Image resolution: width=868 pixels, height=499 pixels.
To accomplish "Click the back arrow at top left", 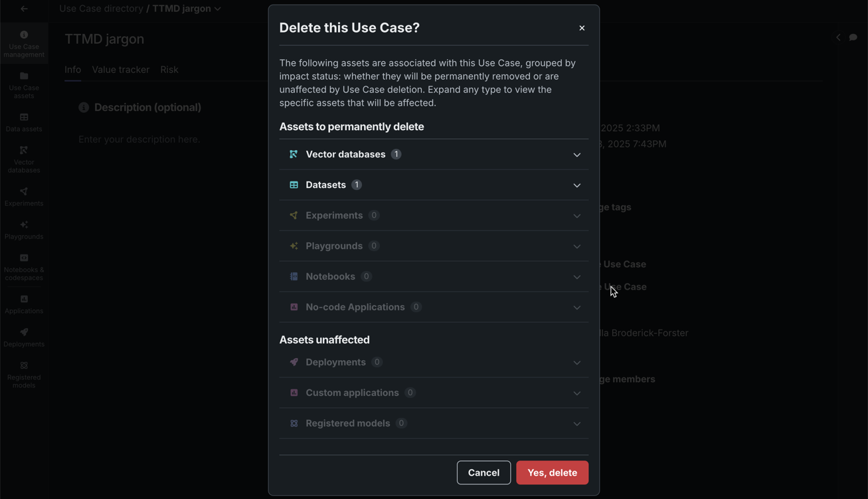I will click(24, 9).
